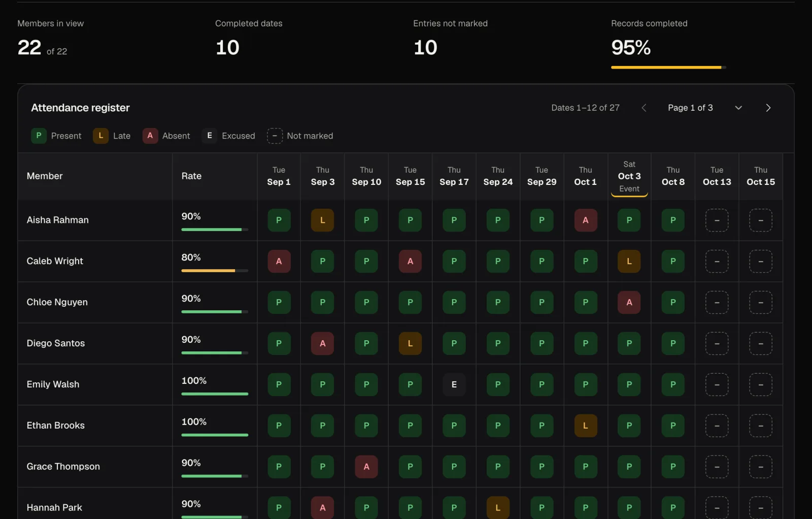Image resolution: width=812 pixels, height=519 pixels.
Task: Click Diego Santos's Late mark on Sep 15
Action: [x=410, y=344]
